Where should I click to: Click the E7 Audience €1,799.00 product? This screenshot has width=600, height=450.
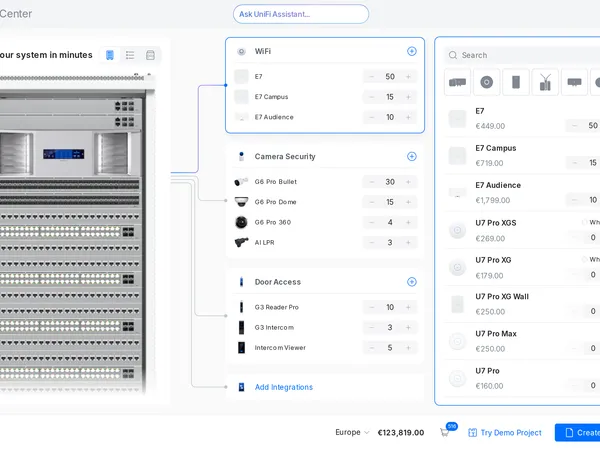pos(522,193)
